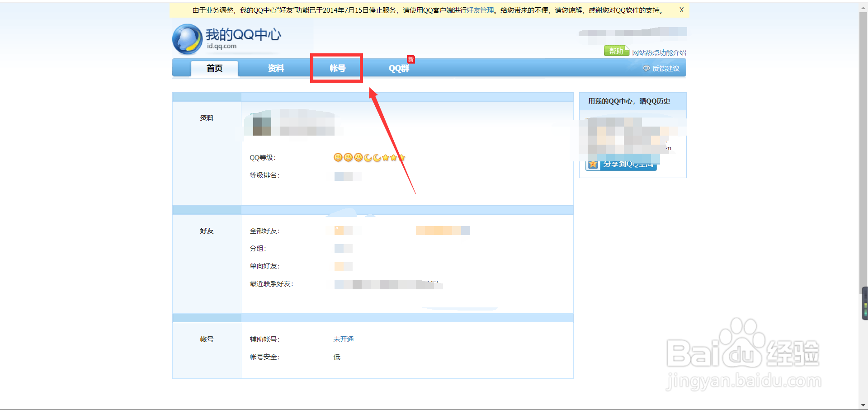Click the 未开通 auxiliary account link

(344, 339)
